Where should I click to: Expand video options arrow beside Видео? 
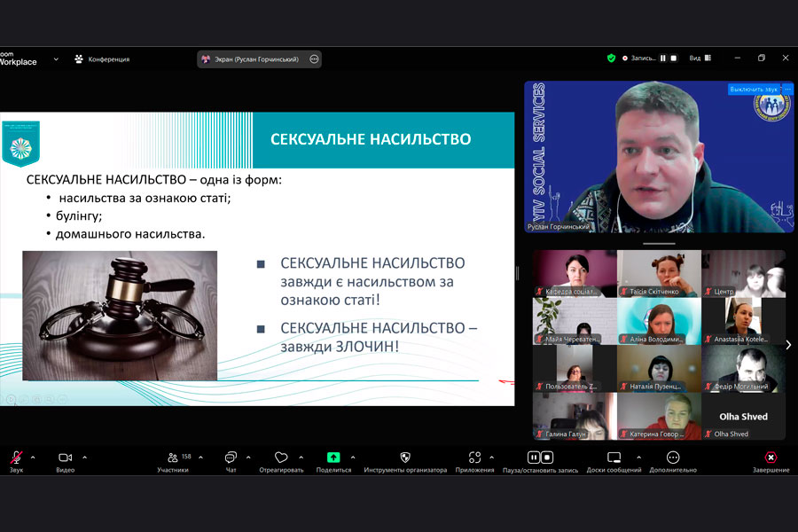tap(84, 458)
